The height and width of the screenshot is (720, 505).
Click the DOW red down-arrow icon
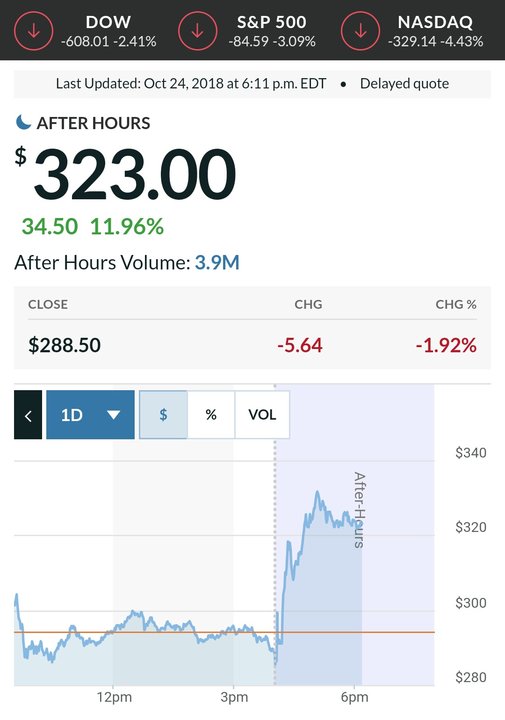[34, 31]
